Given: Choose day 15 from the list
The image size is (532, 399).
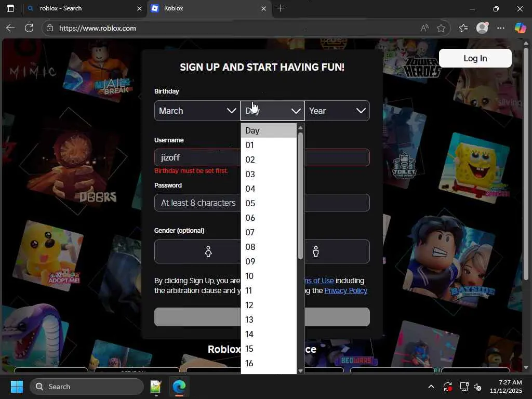Looking at the screenshot, I should 269,349.
